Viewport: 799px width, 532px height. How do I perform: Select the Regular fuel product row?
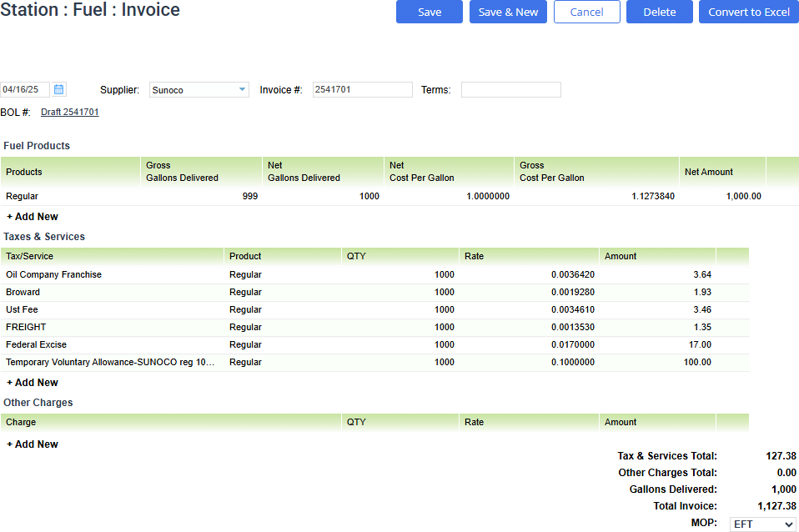23,197
